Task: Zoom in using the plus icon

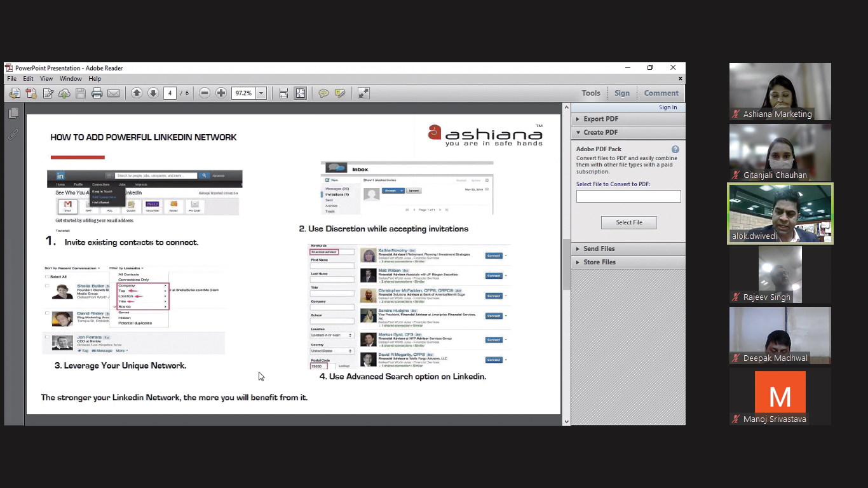Action: [221, 93]
